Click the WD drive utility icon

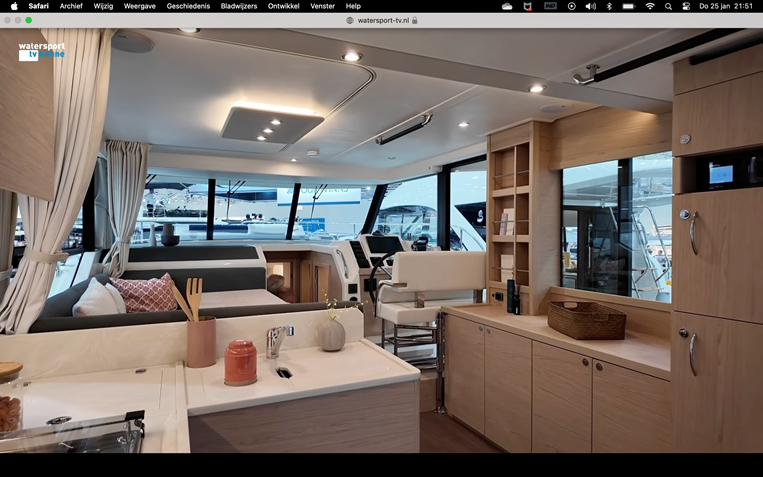(x=550, y=6)
